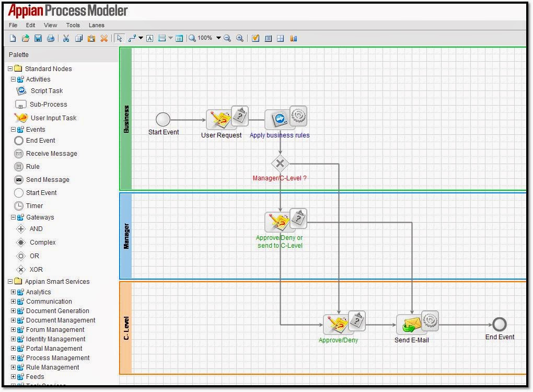Select Start Event in the palette
Screen dimensions: 533x392
point(36,193)
